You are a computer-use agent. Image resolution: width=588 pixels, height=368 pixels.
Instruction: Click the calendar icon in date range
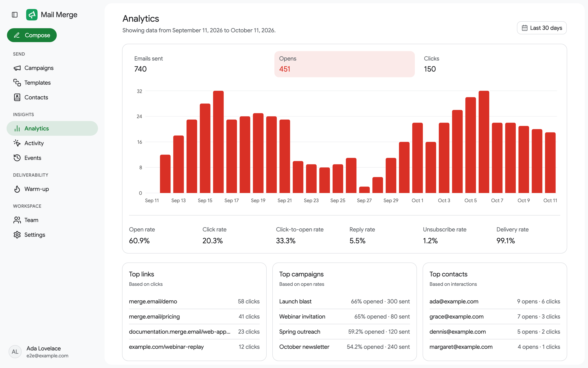[x=525, y=28]
